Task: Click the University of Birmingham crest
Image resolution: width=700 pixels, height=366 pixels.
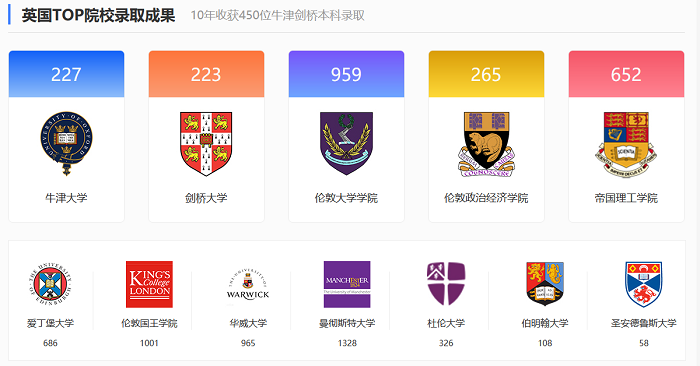Action: coord(545,284)
